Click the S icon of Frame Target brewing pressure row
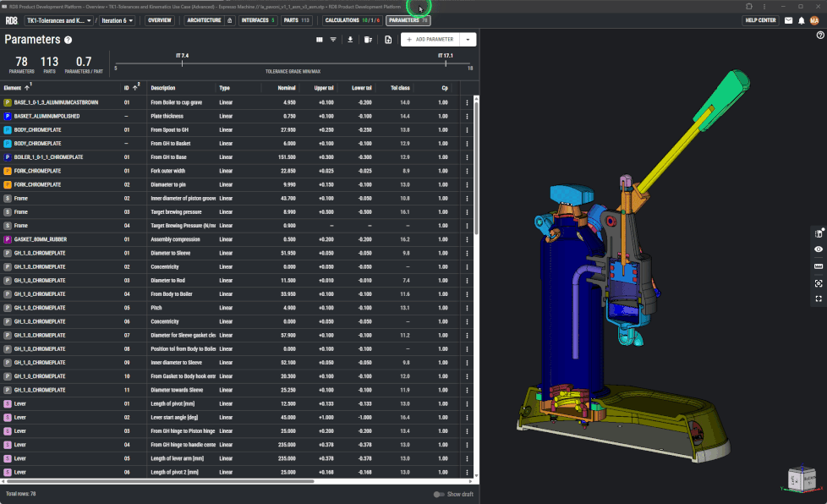The image size is (827, 504). [x=8, y=212]
